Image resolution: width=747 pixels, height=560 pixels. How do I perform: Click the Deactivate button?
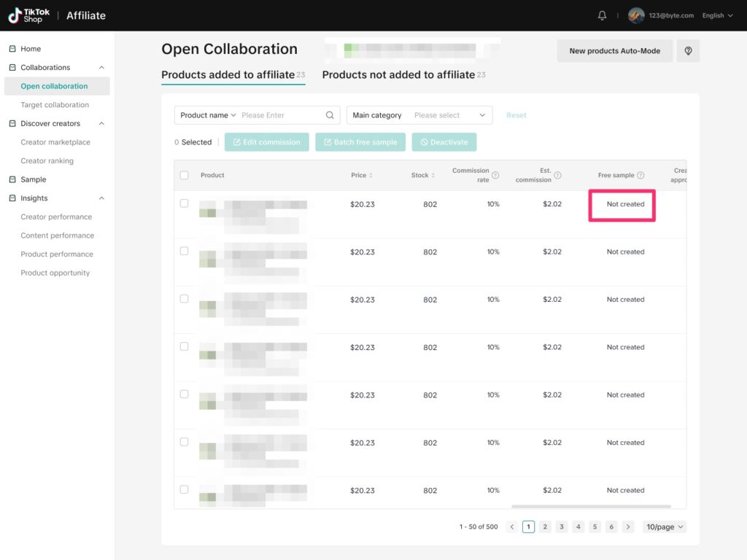point(444,142)
